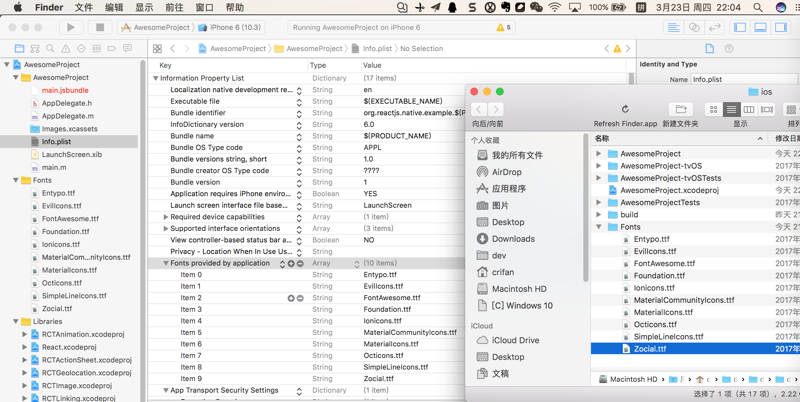Viewport: 800px width, 402px height.
Task: Click Wi-Fi icon in menu bar
Action: pyautogui.click(x=554, y=8)
